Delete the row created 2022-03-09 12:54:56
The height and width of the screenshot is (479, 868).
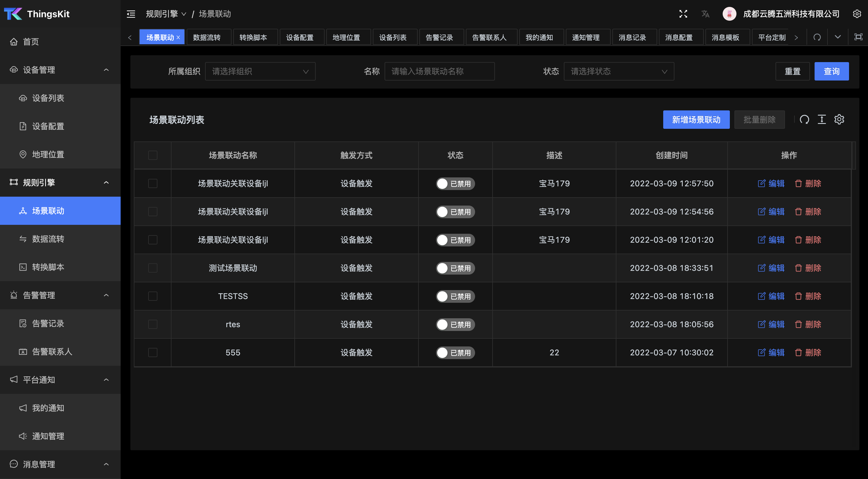[808, 212]
